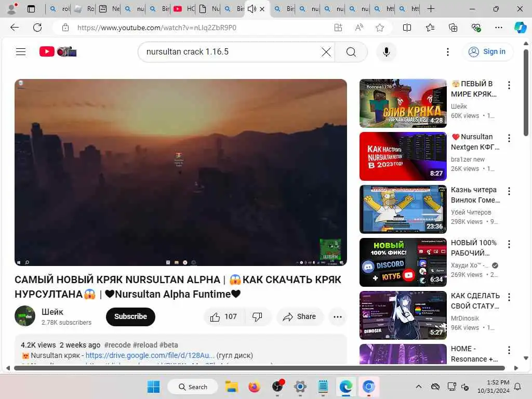Clear the search query with X icon
532x399 pixels.
tap(326, 52)
